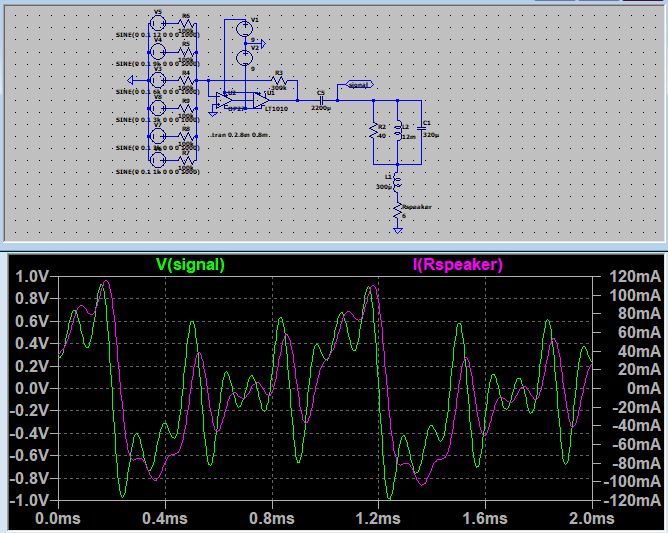Select resistor R2 with value 40
This screenshot has height=533, width=668.
pyautogui.click(x=373, y=131)
